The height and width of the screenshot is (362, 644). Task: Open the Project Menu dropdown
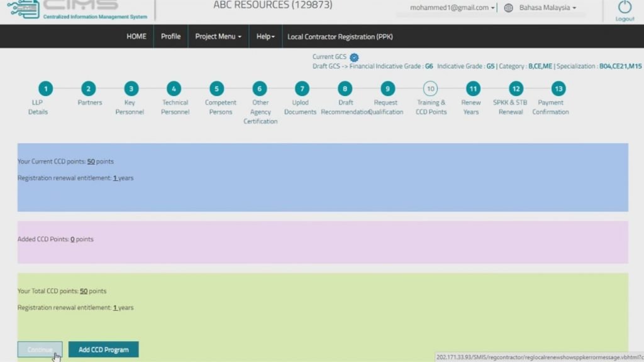tap(218, 36)
